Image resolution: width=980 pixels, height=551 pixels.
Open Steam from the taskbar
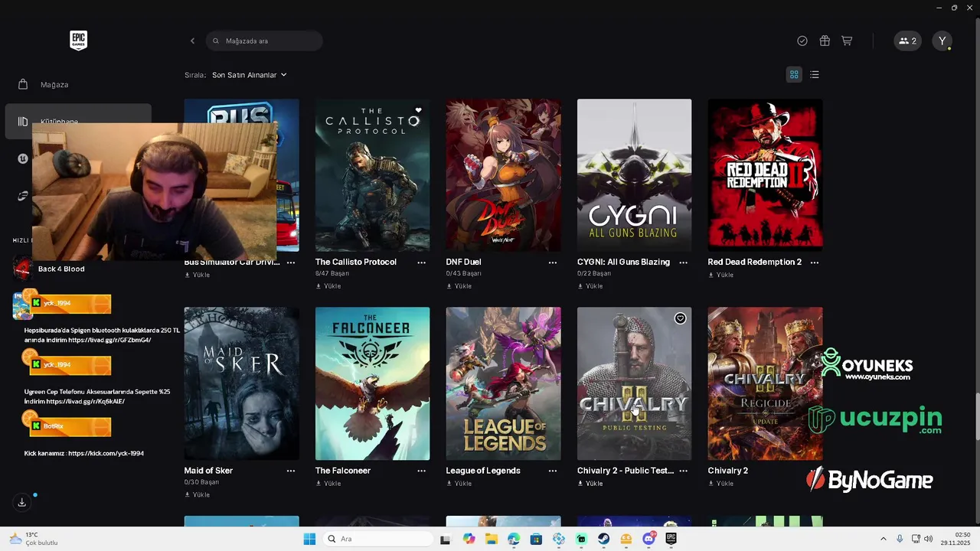pos(604,539)
